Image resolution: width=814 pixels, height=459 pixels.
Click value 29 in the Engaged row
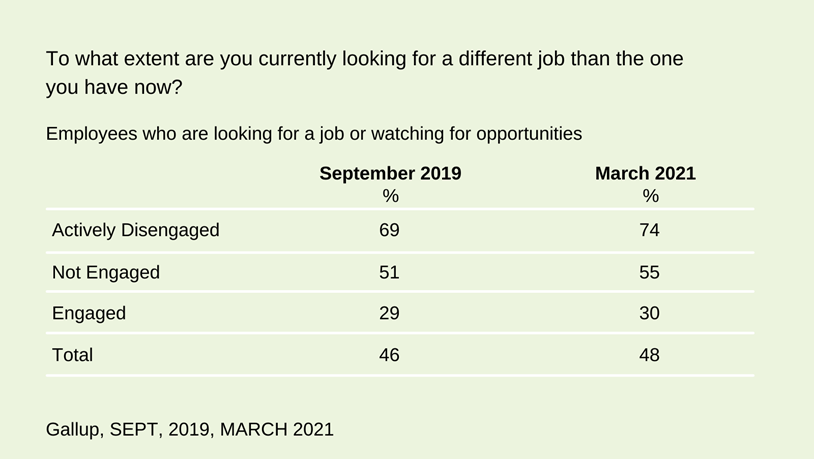389,313
